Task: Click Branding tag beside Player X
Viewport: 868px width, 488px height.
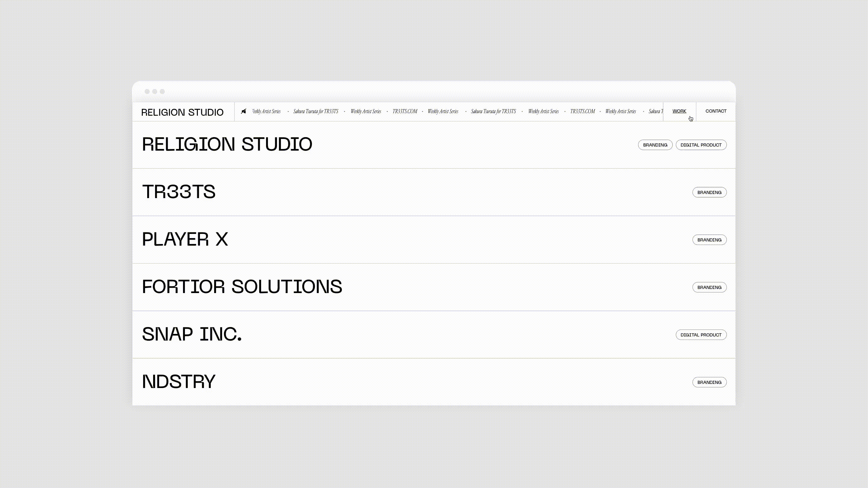Action: pos(709,240)
